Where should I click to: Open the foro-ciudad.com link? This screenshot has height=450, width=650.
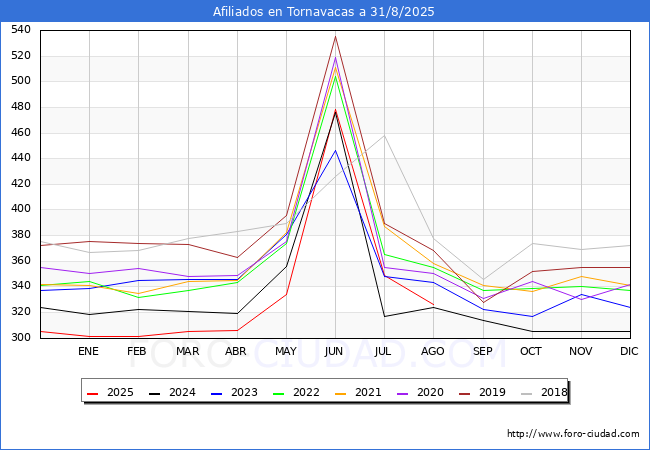573,434
